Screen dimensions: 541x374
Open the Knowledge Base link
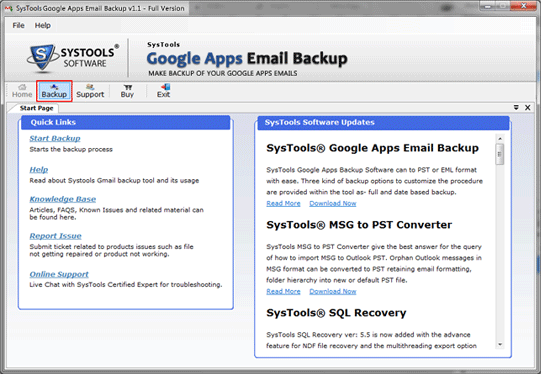63,199
